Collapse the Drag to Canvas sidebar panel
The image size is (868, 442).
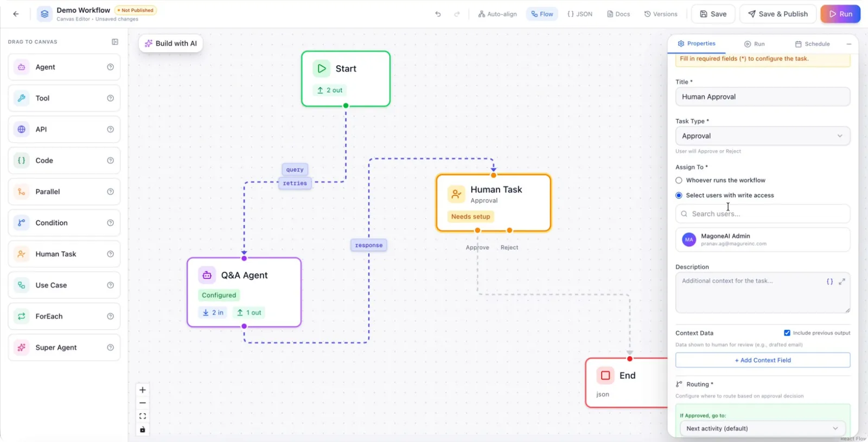tap(115, 42)
